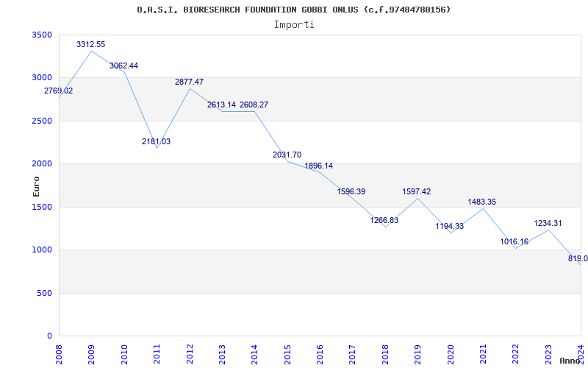Click the x-axis year 2018
The width and height of the screenshot is (588, 368).
(x=385, y=354)
